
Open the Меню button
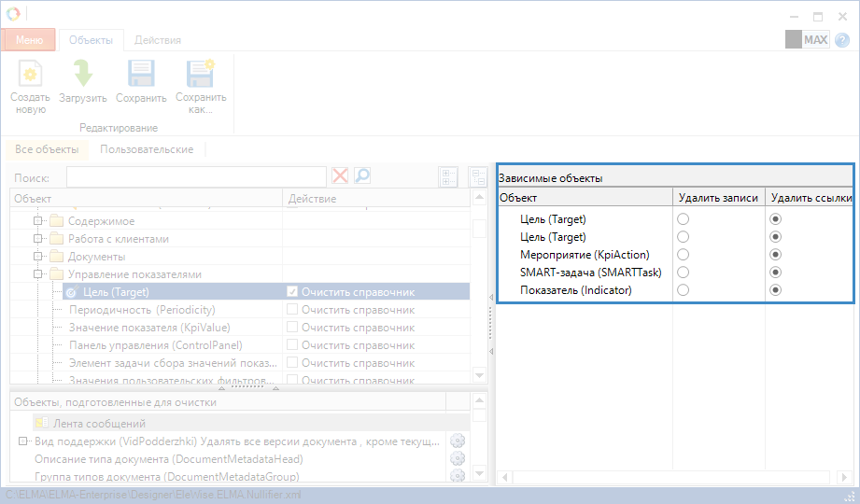[x=29, y=40]
